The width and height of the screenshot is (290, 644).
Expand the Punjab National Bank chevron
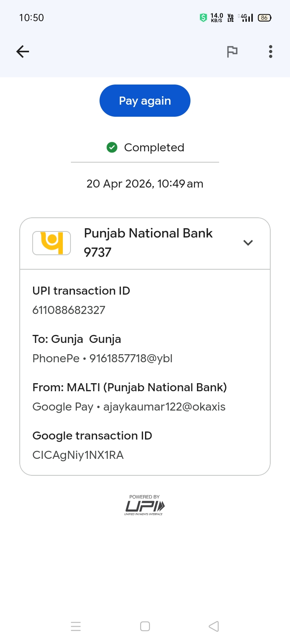pos(248,243)
